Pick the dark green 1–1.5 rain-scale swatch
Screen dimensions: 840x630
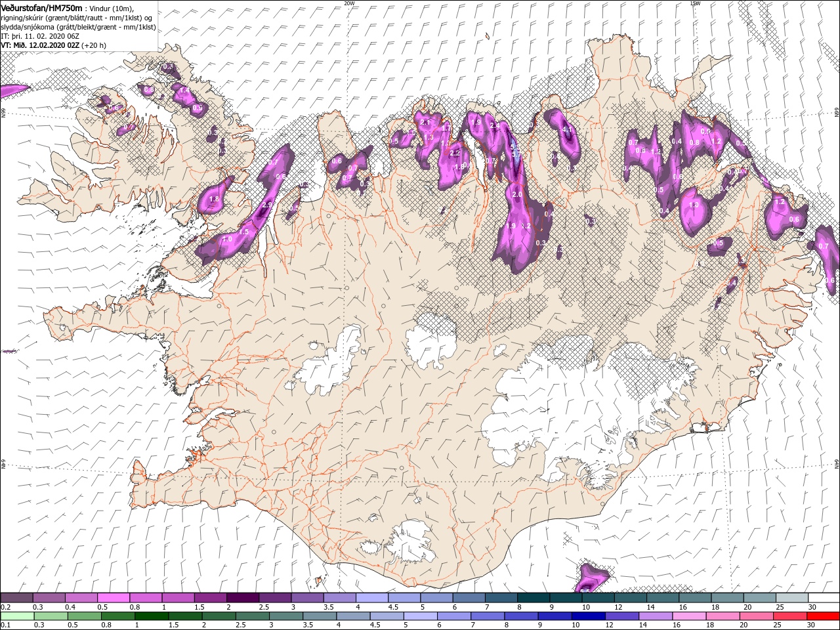[x=151, y=616]
